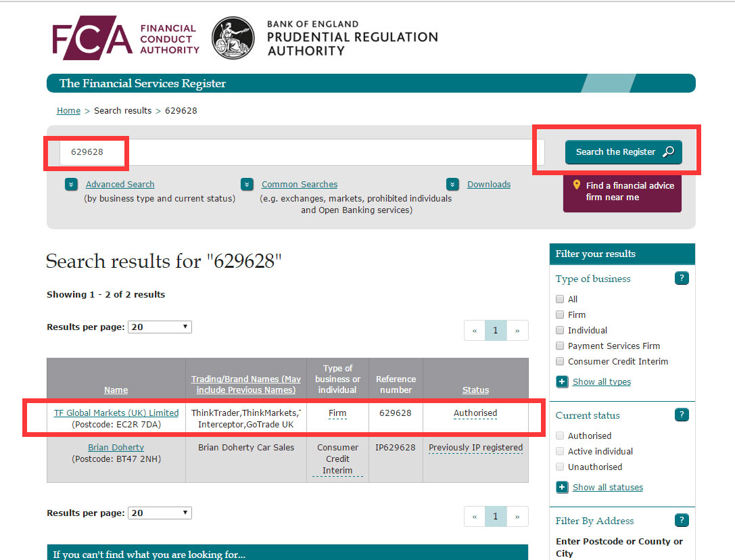The width and height of the screenshot is (735, 560).
Task: Tick the All business type checkbox
Action: coord(560,299)
